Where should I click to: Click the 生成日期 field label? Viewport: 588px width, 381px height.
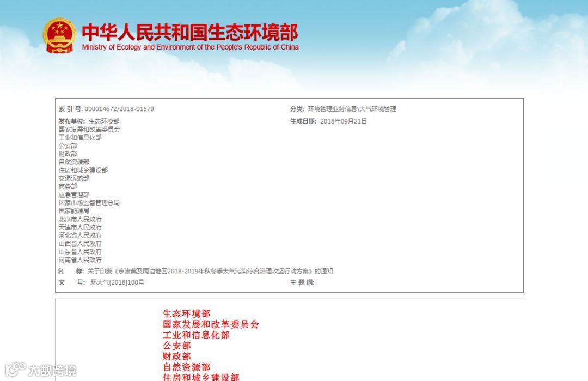click(303, 121)
